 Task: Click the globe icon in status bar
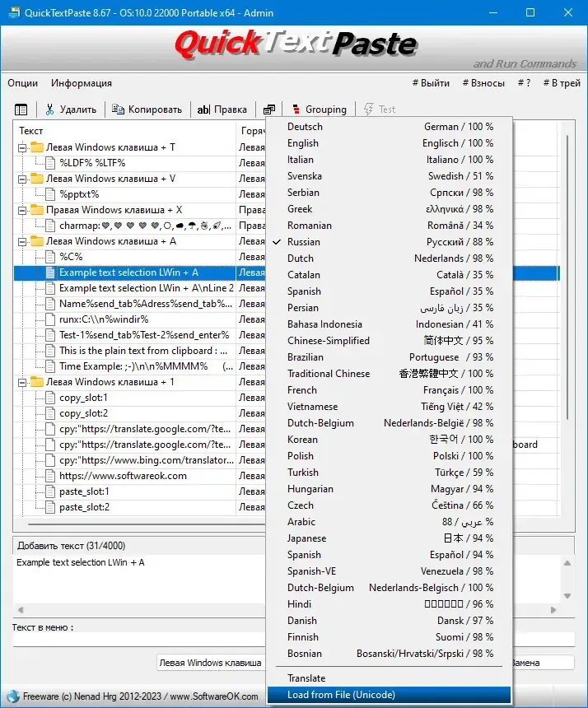click(12, 696)
